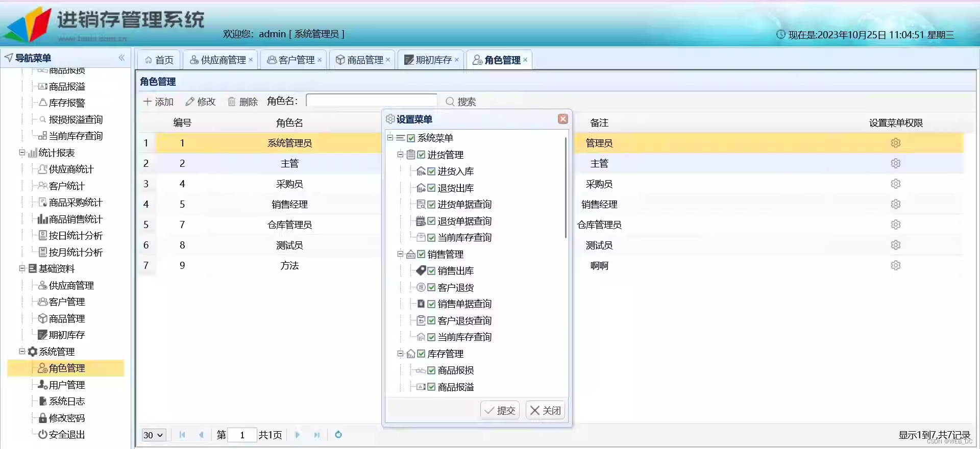
Task: Open 库存报警 in navigation tree
Action: coord(67,103)
